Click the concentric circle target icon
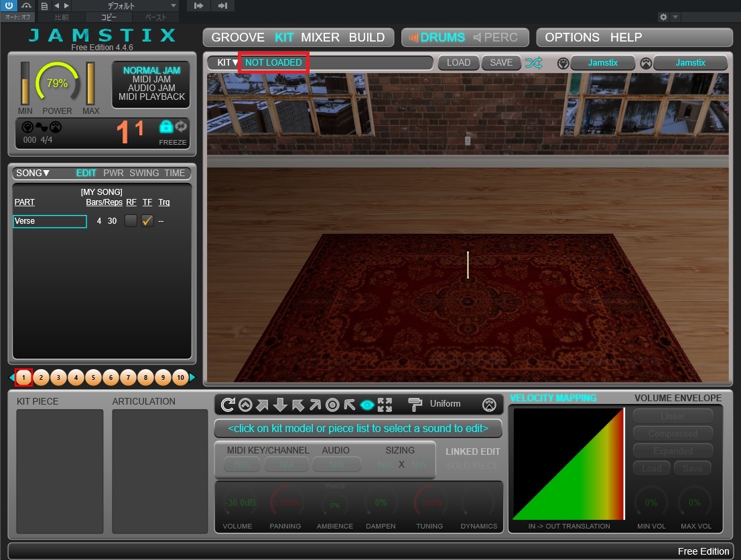 click(332, 405)
